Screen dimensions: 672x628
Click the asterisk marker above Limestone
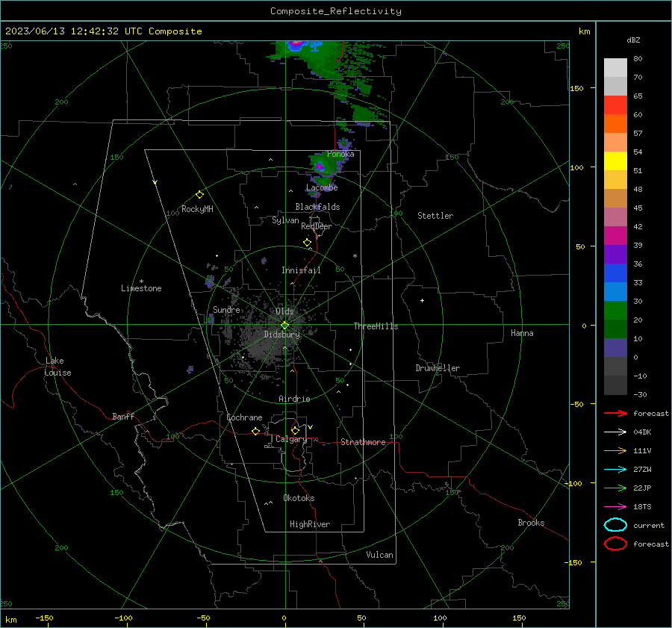pos(141,282)
